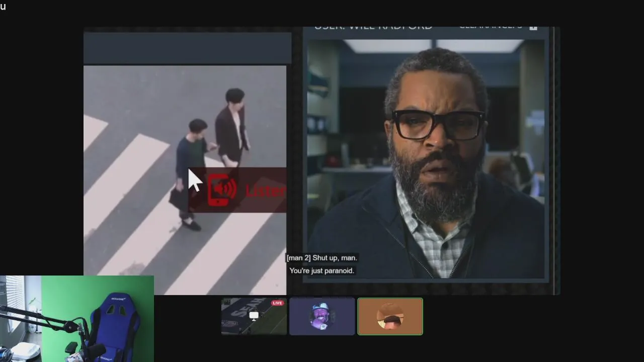Click the small white icon beside the clearance label
This screenshot has width=644, height=362.
(x=533, y=28)
